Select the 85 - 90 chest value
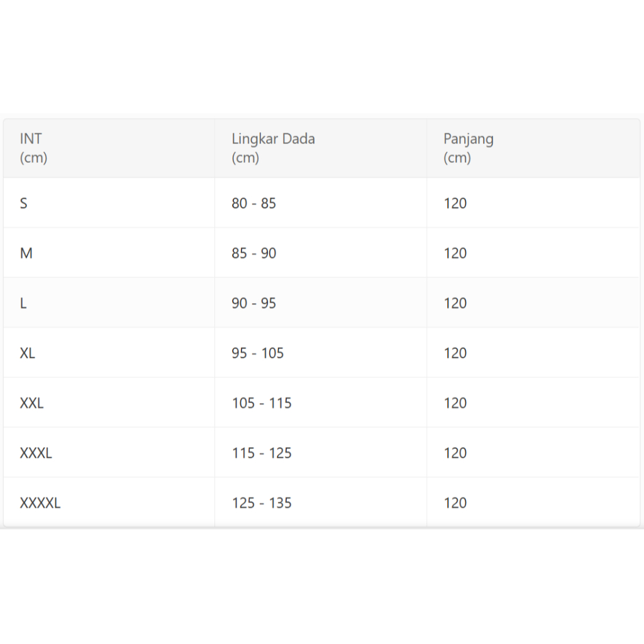This screenshot has width=644, height=644. [253, 253]
